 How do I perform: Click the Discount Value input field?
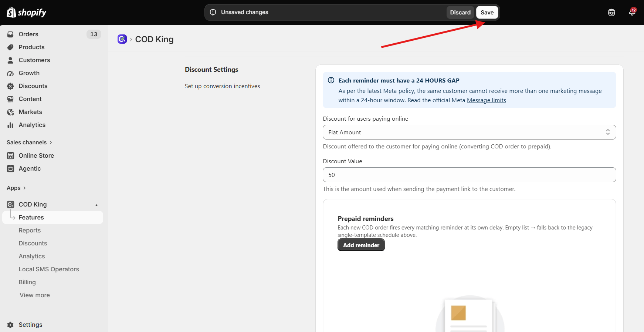pos(469,175)
